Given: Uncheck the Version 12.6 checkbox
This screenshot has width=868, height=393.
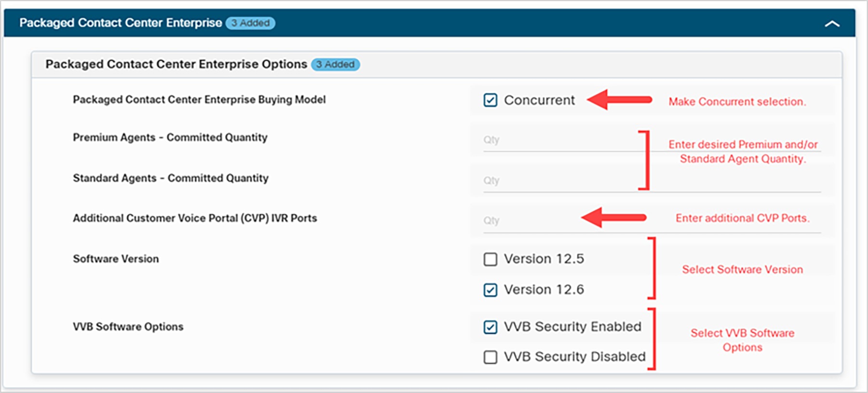Looking at the screenshot, I should 490,290.
